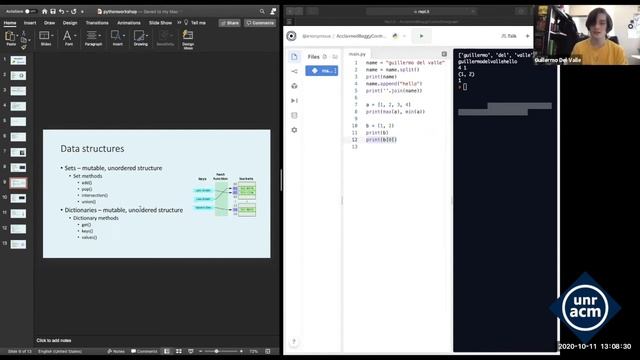The height and width of the screenshot is (360, 640).
Task: Click the Save icon in PowerPoint title bar
Action: pyautogui.click(x=53, y=11)
